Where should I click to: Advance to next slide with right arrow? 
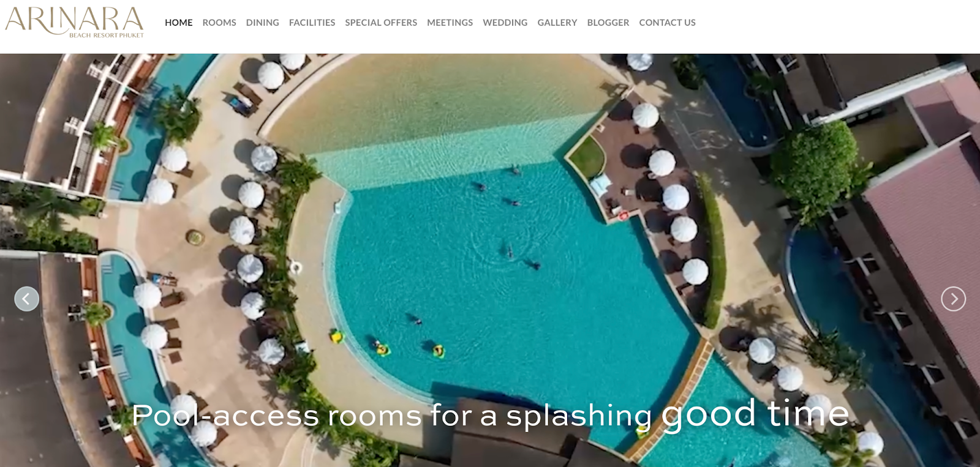(953, 299)
